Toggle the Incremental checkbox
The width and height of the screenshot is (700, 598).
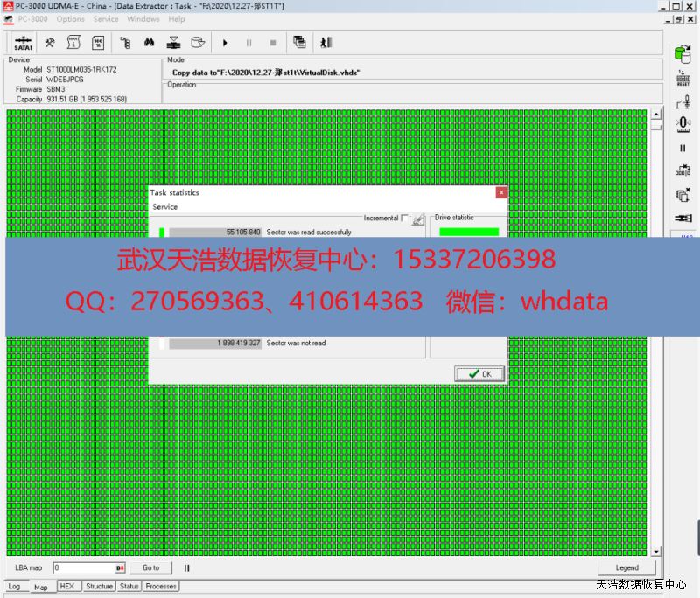coord(404,219)
